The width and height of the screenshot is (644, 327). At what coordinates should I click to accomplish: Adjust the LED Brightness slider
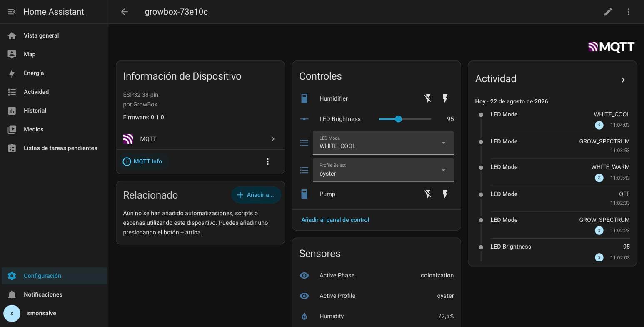(x=405, y=119)
